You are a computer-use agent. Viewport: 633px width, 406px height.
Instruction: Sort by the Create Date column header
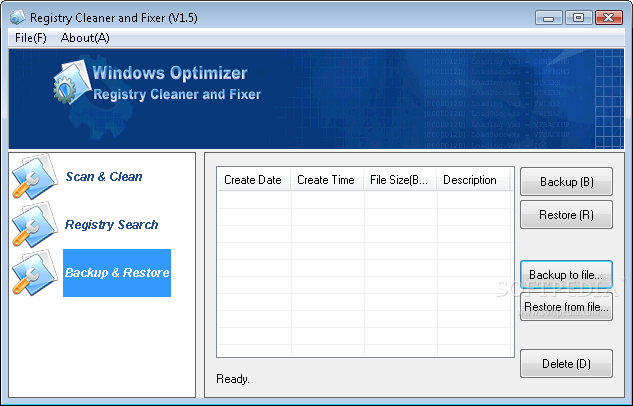point(254,180)
